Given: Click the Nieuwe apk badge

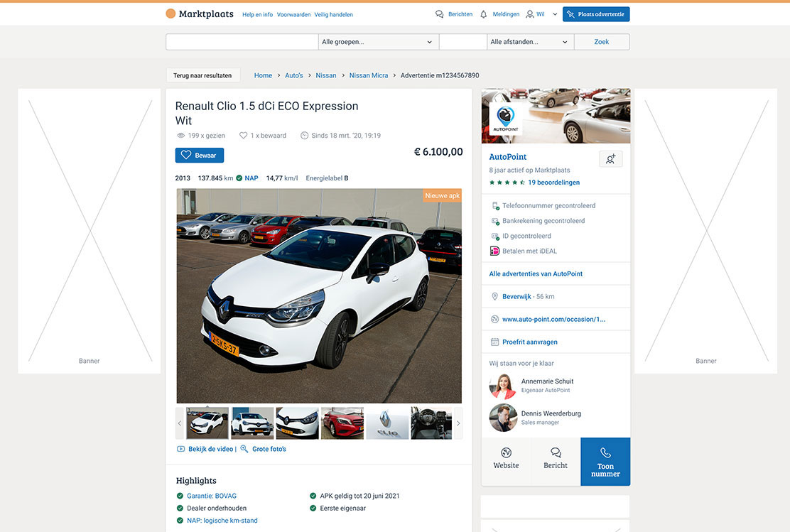Looking at the screenshot, I should pyautogui.click(x=442, y=195).
